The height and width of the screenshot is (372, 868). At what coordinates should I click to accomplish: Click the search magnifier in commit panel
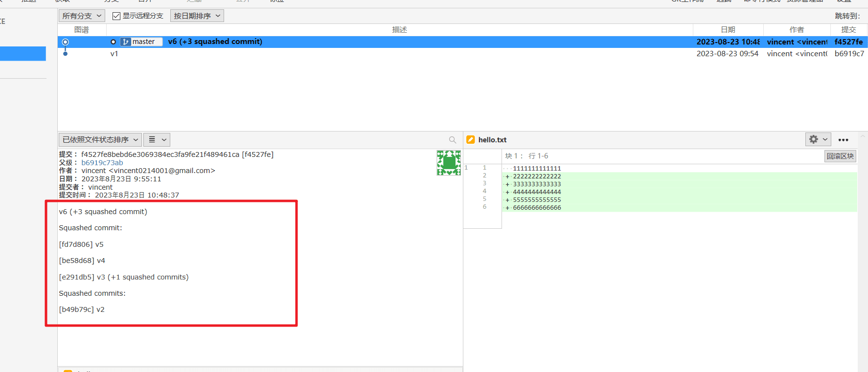pyautogui.click(x=452, y=140)
